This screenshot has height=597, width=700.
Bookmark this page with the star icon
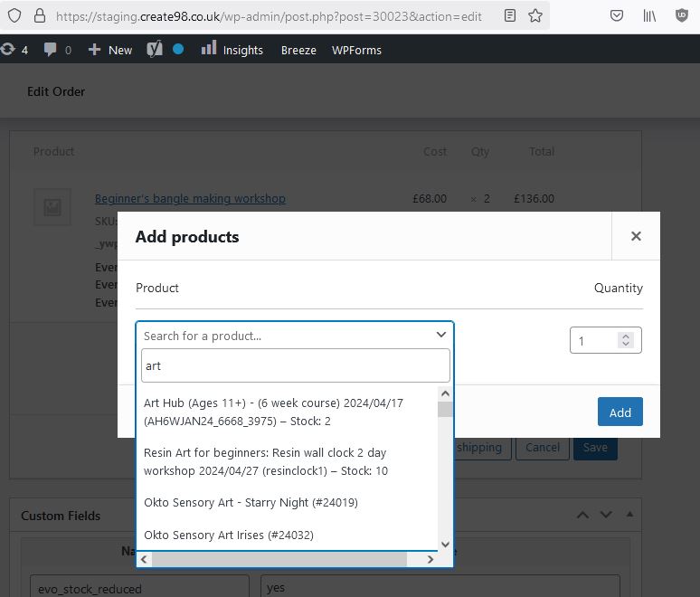pyautogui.click(x=534, y=16)
